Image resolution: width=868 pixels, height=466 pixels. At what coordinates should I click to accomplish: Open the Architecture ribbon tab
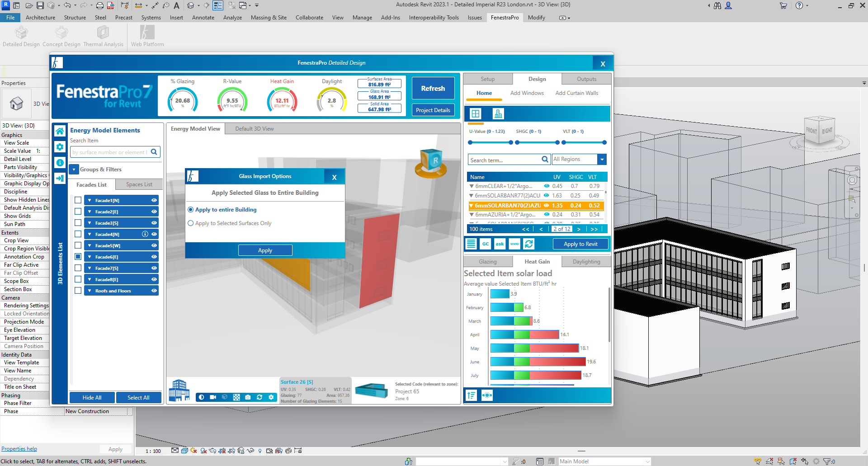(x=40, y=18)
